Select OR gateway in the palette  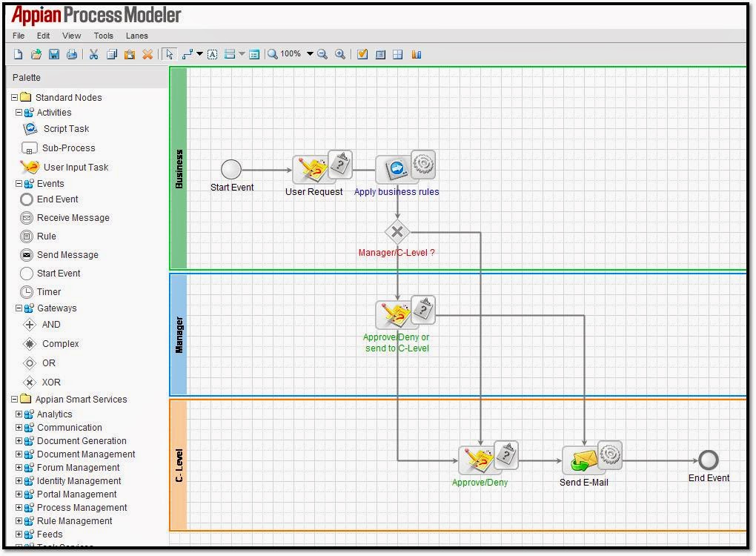(x=39, y=363)
